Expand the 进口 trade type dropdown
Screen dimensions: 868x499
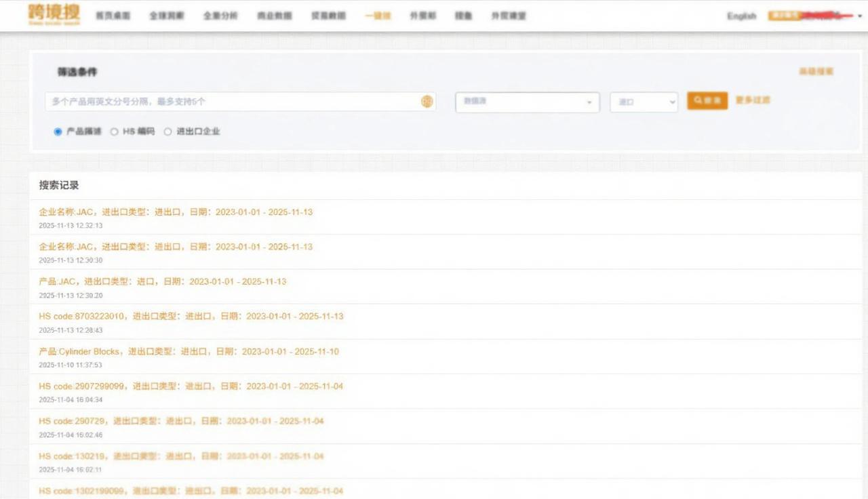pyautogui.click(x=643, y=102)
